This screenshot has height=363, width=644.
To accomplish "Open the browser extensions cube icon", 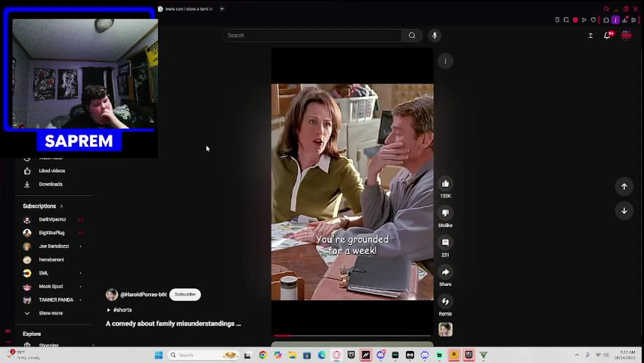I will click(606, 20).
